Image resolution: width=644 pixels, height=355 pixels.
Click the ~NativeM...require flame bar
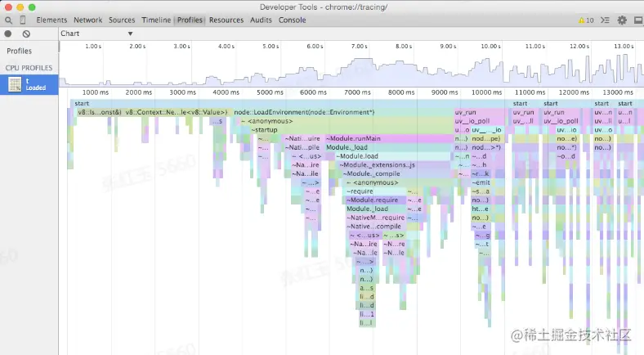click(x=376, y=218)
